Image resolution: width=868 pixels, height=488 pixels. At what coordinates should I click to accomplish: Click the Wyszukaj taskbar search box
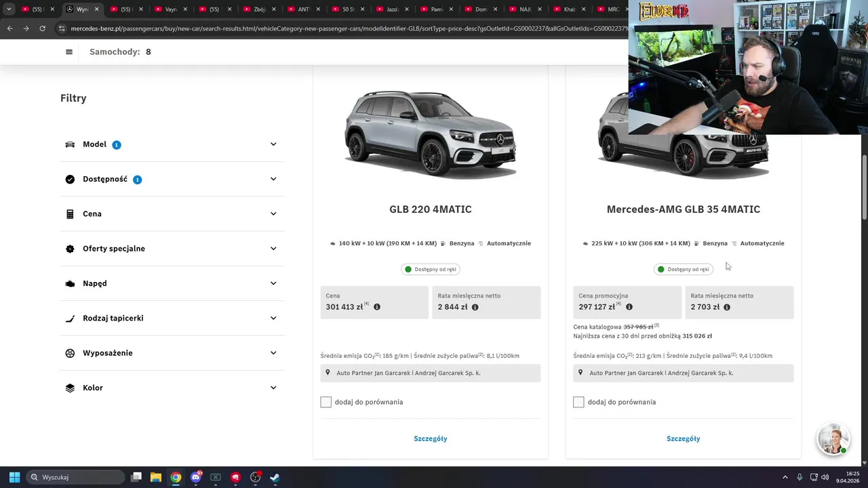[75, 477]
